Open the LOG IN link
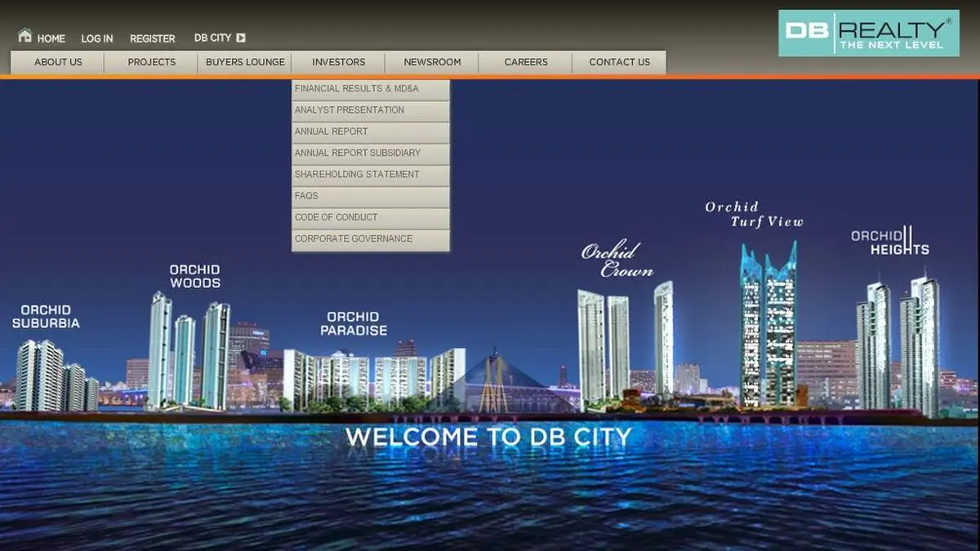This screenshot has height=551, width=980. click(x=96, y=38)
